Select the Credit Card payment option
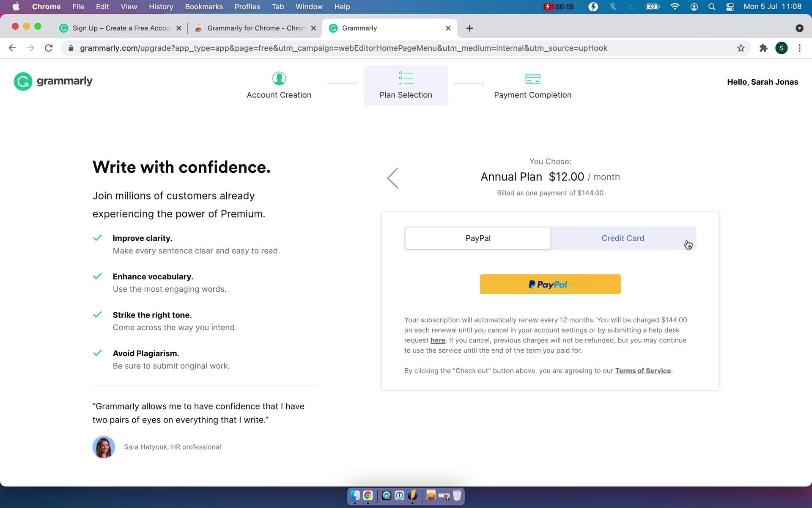The height and width of the screenshot is (508, 812). coord(623,238)
